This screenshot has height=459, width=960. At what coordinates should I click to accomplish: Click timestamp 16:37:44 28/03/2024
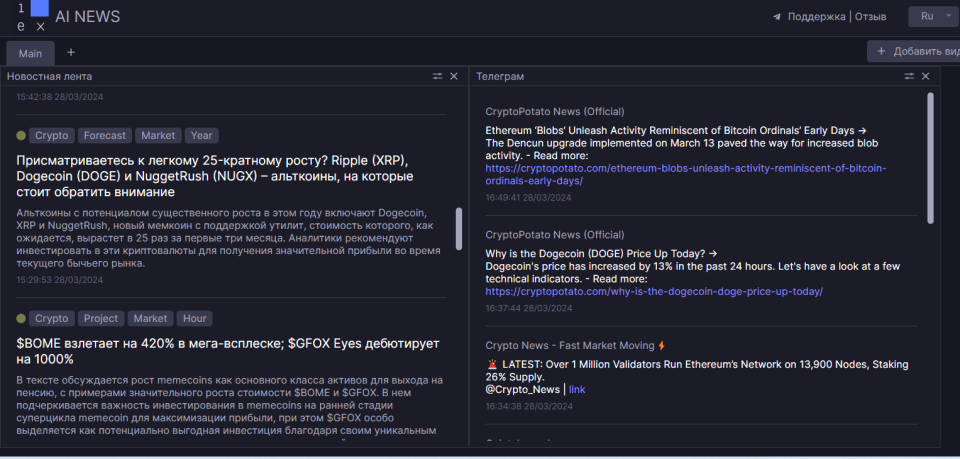point(529,308)
